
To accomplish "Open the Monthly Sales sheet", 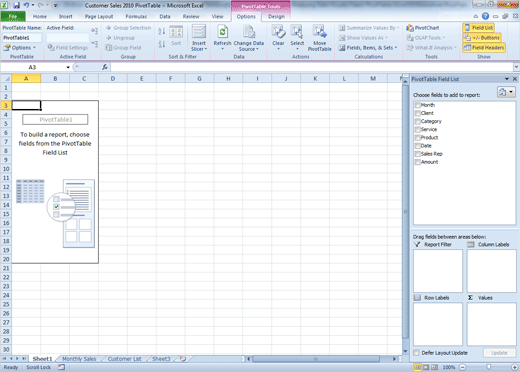I will point(79,359).
